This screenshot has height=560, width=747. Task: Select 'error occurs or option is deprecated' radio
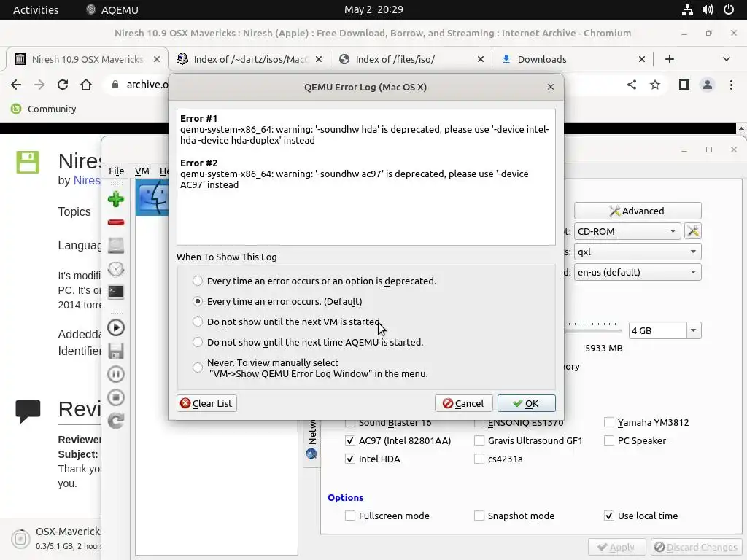(197, 281)
